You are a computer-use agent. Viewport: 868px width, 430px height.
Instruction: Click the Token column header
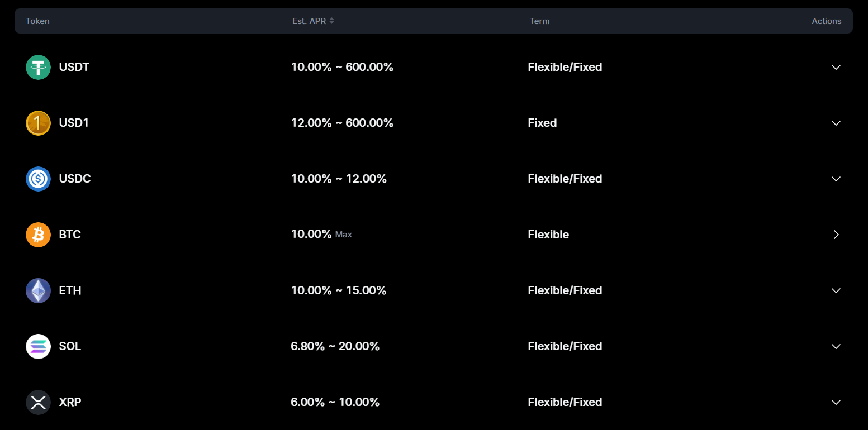point(37,21)
